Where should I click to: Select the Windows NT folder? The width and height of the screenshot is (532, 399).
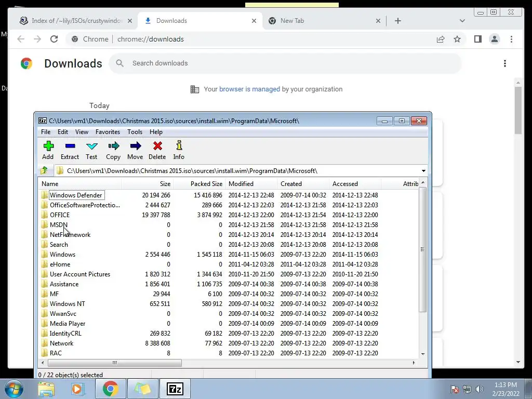(68, 303)
